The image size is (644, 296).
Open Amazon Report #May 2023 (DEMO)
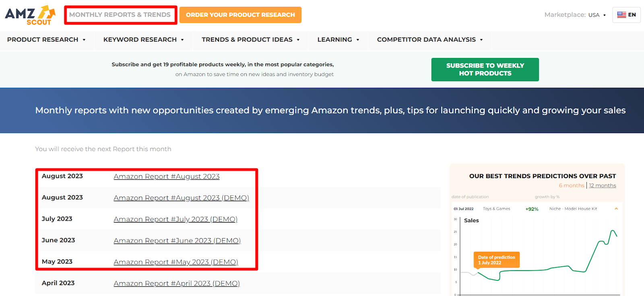(176, 262)
